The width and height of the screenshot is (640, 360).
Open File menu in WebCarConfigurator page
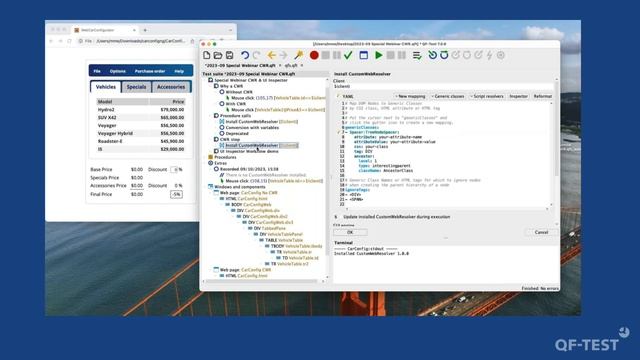[97, 71]
